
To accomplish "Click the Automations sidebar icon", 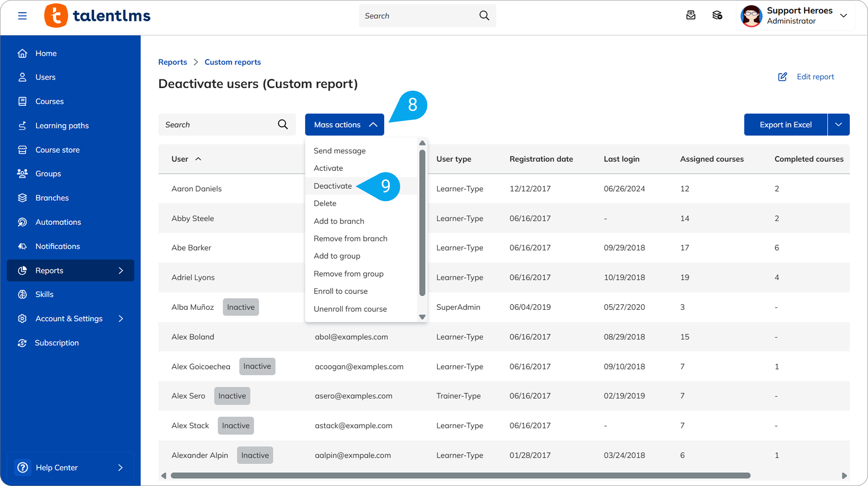I will point(22,222).
